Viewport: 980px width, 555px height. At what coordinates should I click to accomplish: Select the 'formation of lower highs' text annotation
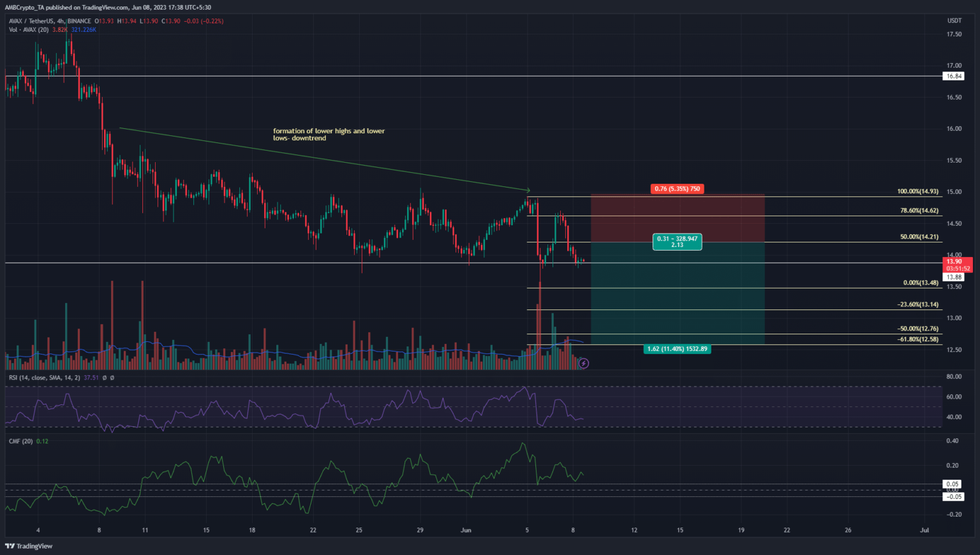pyautogui.click(x=329, y=135)
